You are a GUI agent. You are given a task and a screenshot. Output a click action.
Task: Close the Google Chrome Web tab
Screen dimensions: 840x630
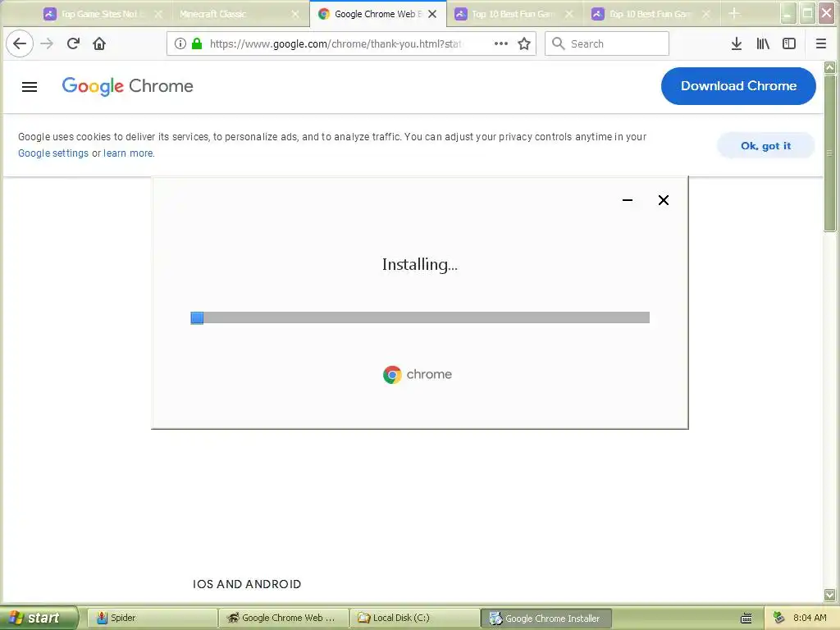(x=432, y=14)
